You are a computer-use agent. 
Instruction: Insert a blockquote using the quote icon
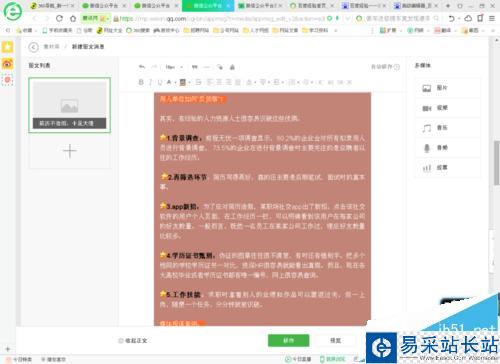tap(195, 67)
